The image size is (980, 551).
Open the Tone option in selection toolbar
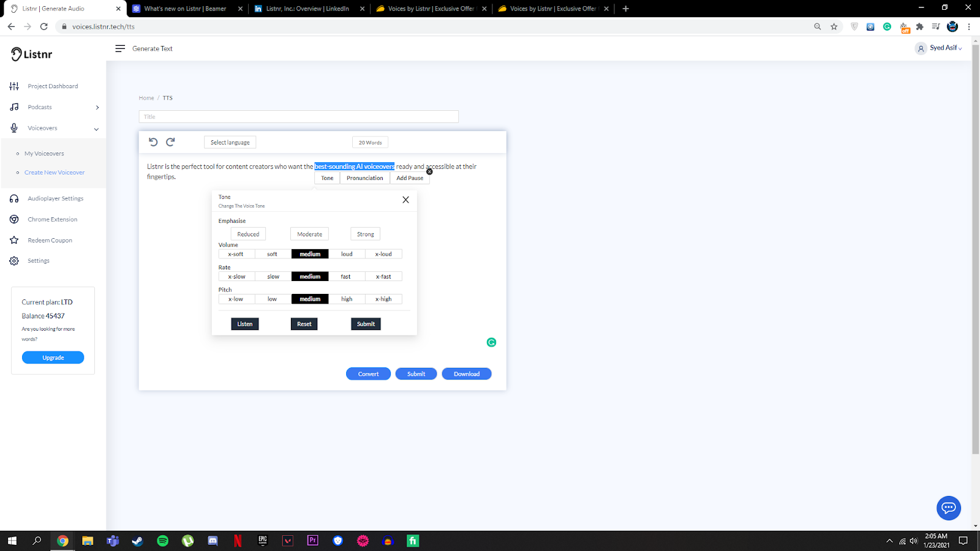(x=327, y=178)
